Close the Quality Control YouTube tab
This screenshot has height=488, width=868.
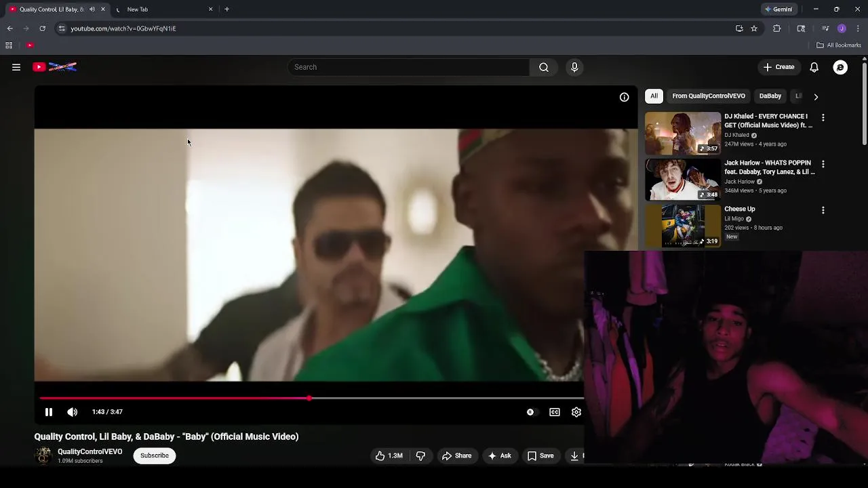[x=103, y=9]
